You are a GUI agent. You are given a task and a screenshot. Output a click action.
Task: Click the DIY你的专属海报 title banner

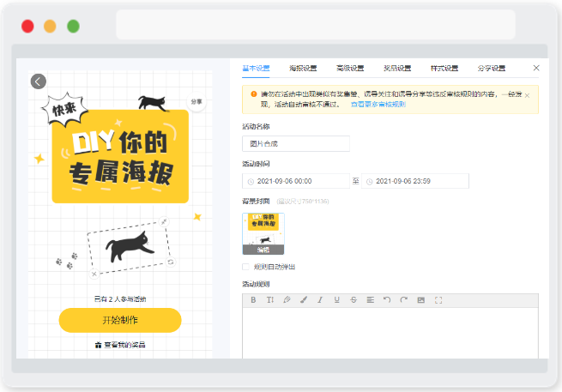point(120,157)
